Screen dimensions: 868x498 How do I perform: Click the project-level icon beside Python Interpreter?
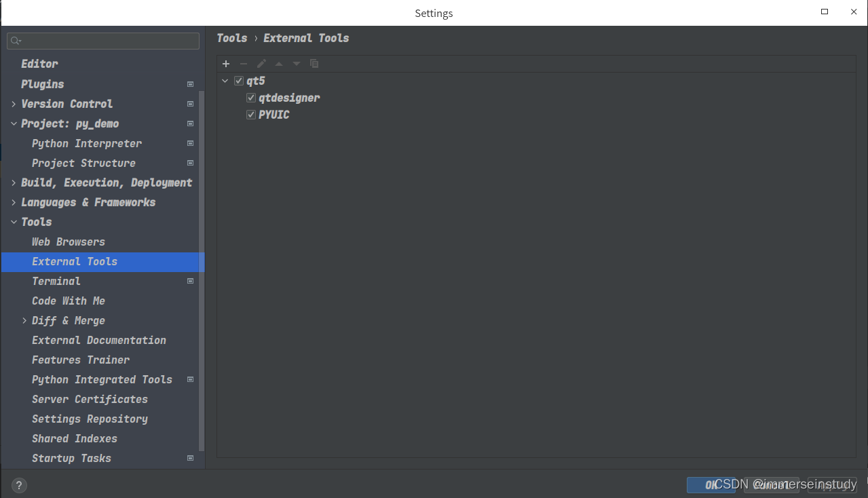click(190, 143)
